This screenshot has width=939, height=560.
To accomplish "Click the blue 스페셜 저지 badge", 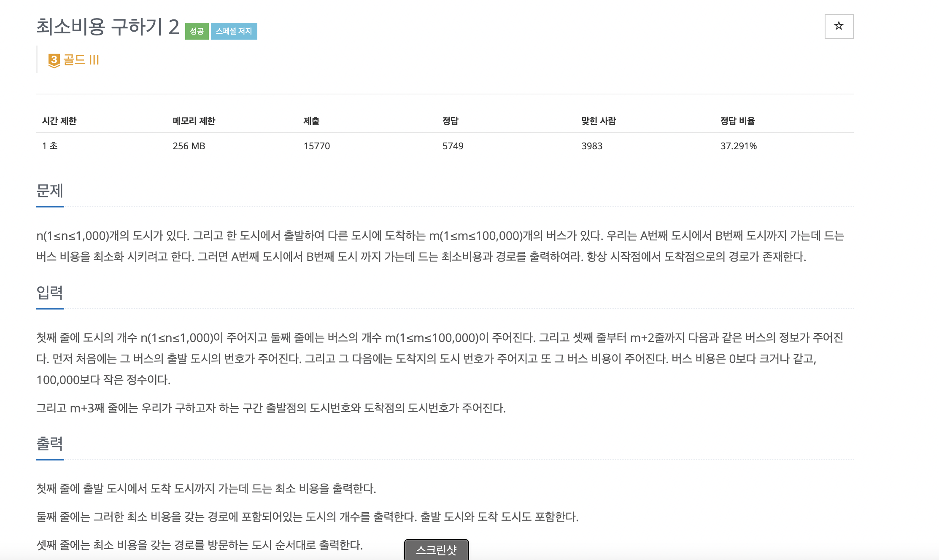I will pos(234,31).
